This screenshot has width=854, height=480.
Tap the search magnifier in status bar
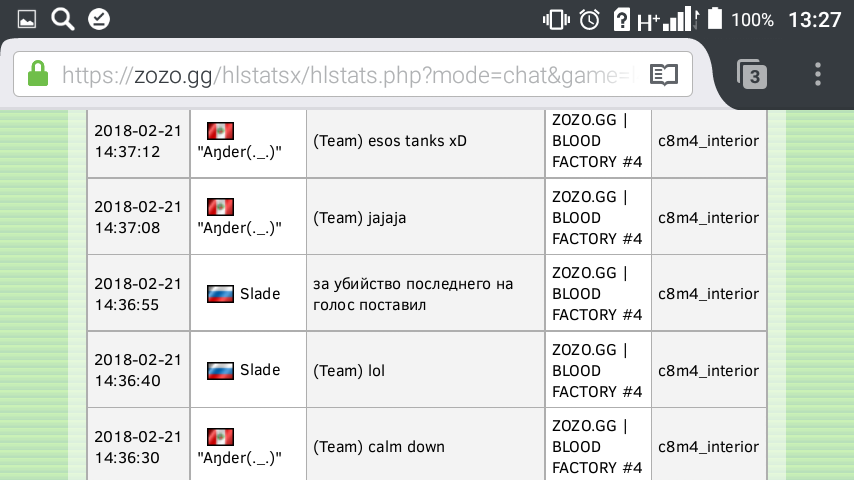coord(62,19)
